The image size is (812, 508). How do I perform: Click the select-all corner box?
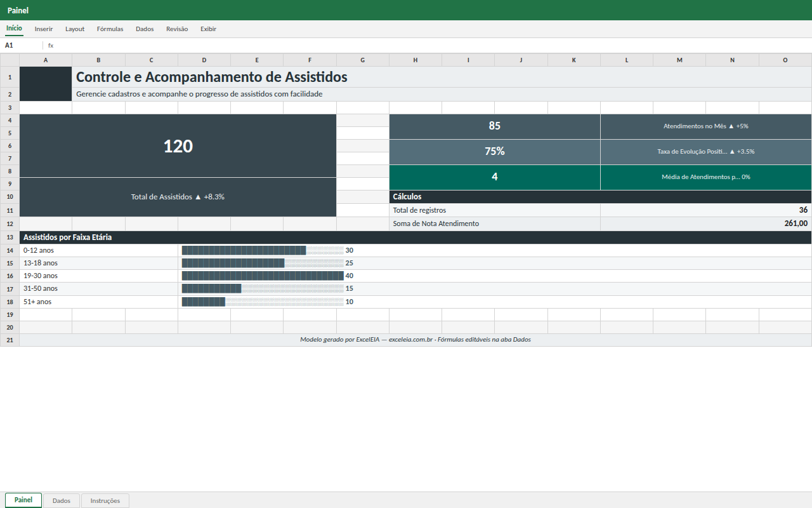click(x=10, y=60)
